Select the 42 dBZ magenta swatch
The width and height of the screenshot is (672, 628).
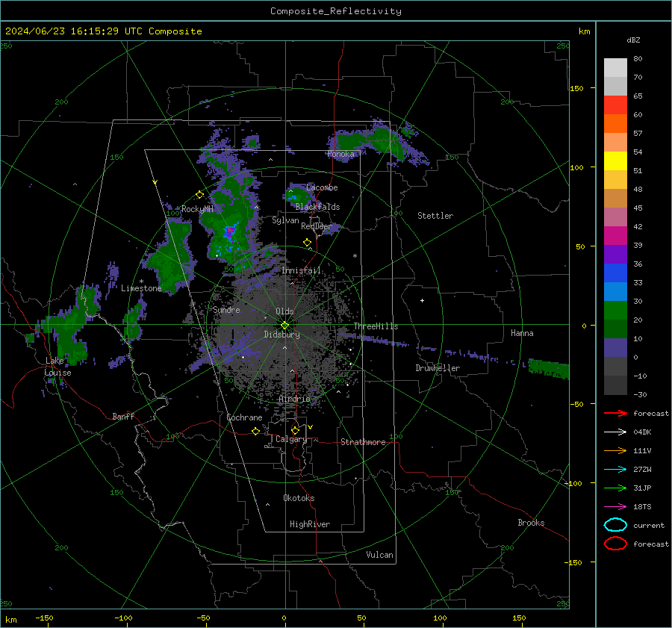[615, 235]
